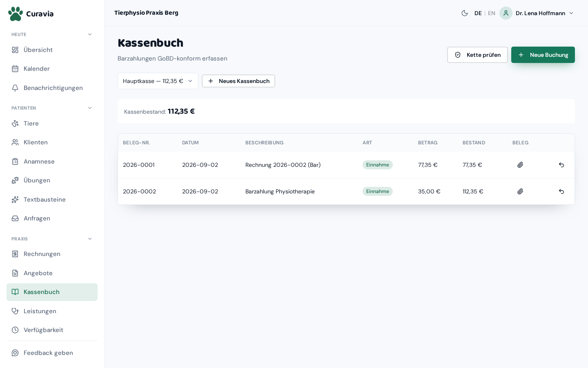The image size is (588, 368).
Task: Click the Verfügbarkeit clock icon
Action: [15, 330]
